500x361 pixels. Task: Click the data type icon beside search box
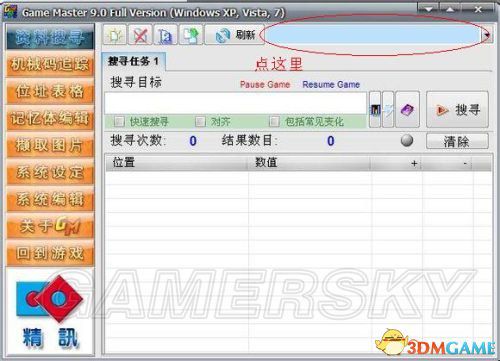(x=375, y=110)
